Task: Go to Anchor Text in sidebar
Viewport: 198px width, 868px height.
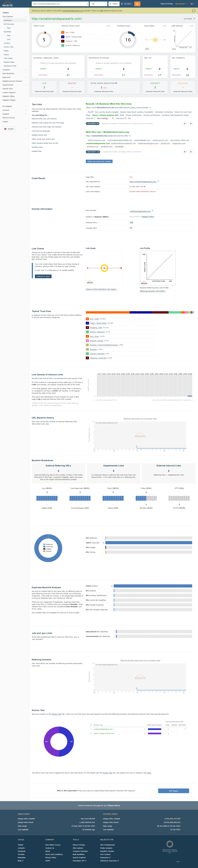Action: point(9,47)
